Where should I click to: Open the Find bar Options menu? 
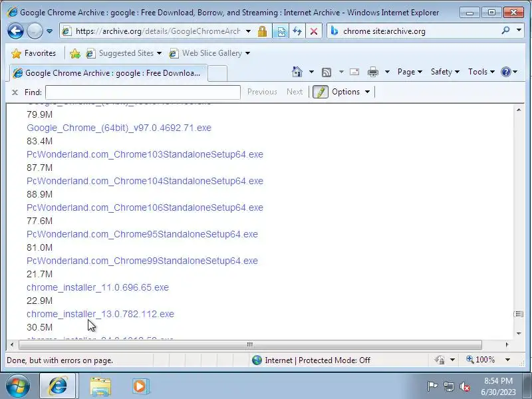tap(350, 92)
